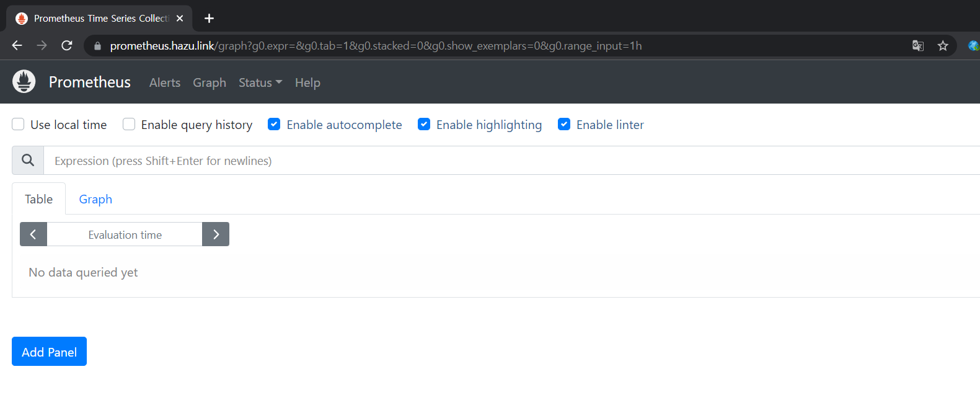Uncheck Enable highlighting
The width and height of the screenshot is (980, 413).
[x=424, y=124]
